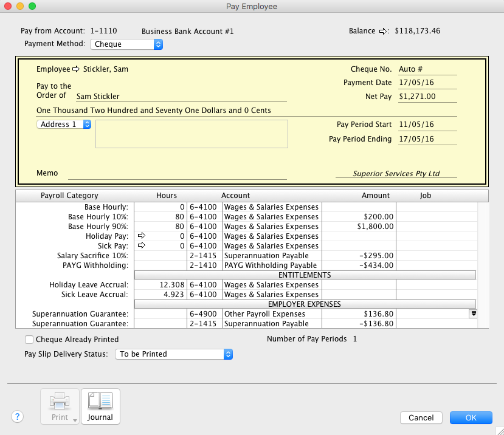This screenshot has width=504, height=435.
Task: Click the Sick Pay zoom arrow
Action: [x=142, y=245]
